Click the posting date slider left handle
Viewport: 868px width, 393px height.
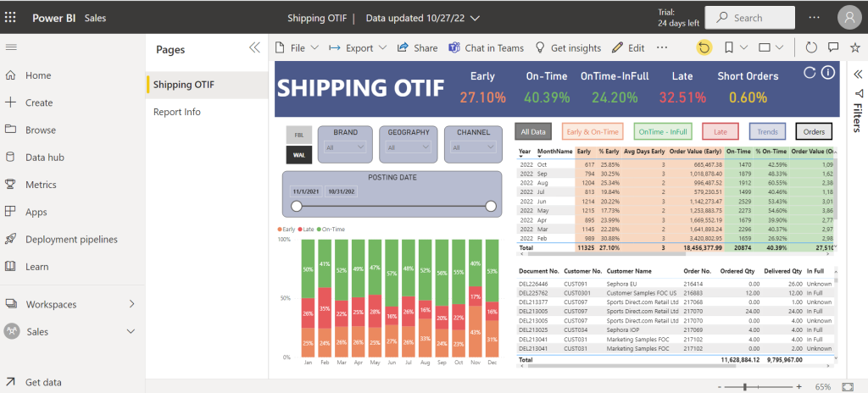click(297, 207)
